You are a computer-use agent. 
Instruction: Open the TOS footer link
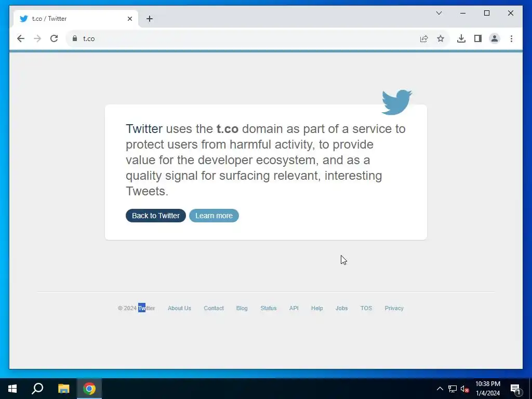[x=366, y=308]
